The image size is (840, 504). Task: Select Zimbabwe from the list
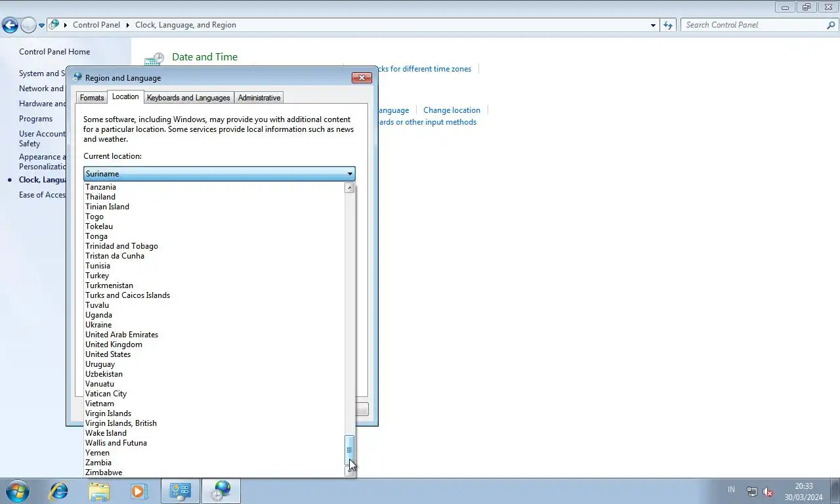[215, 472]
